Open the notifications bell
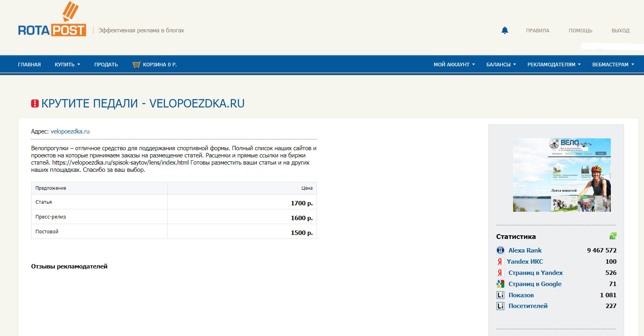The width and height of the screenshot is (644, 336). [505, 30]
